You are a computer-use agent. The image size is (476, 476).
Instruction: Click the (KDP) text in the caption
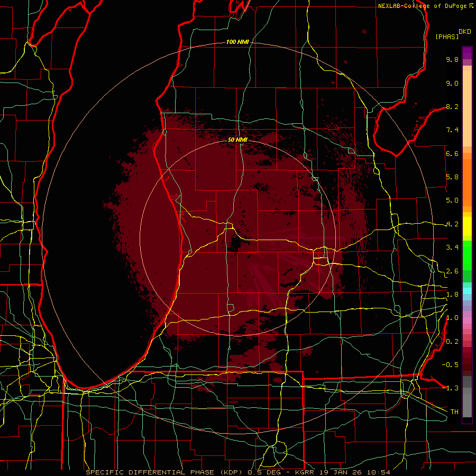pos(232,472)
